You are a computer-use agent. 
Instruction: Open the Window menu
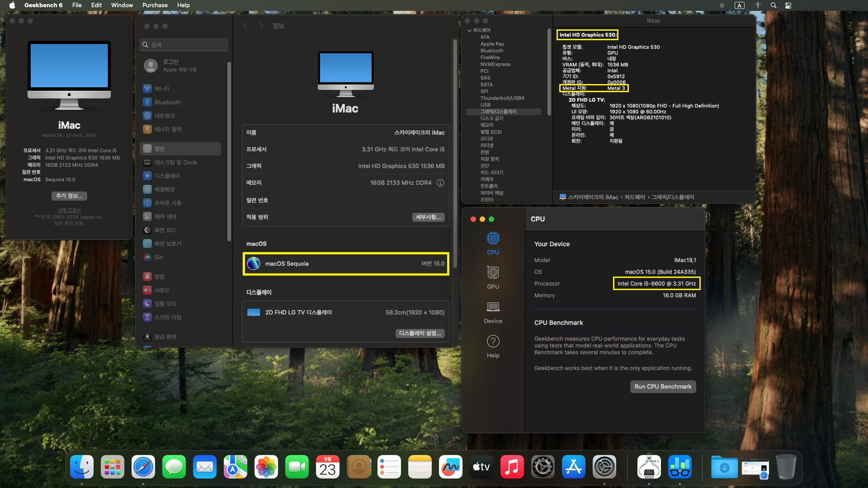coord(122,5)
